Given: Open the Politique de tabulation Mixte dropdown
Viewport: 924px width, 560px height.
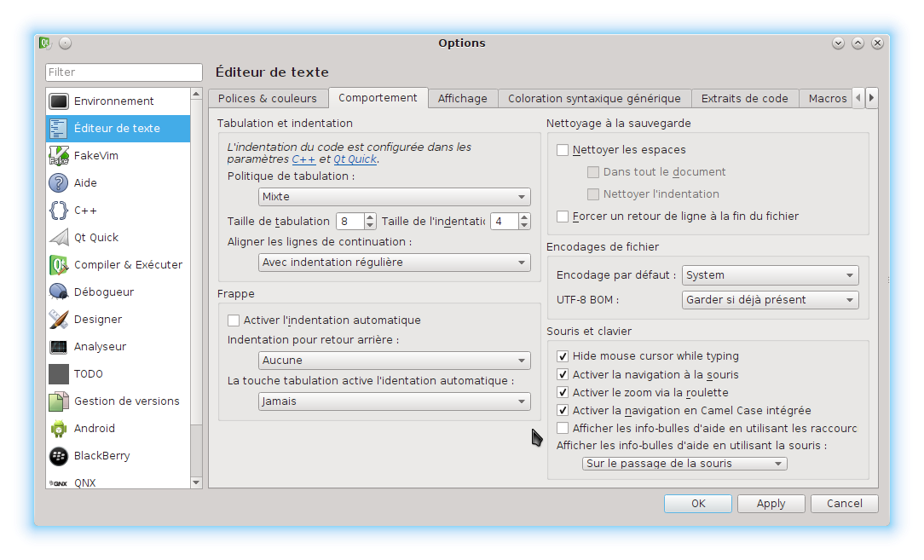Looking at the screenshot, I should click(394, 196).
